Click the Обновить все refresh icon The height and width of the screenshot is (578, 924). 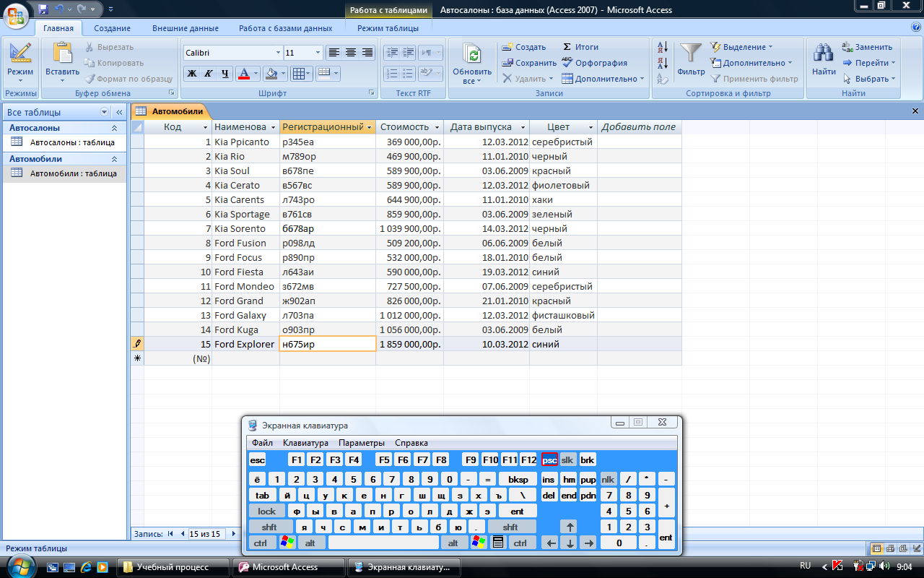472,55
